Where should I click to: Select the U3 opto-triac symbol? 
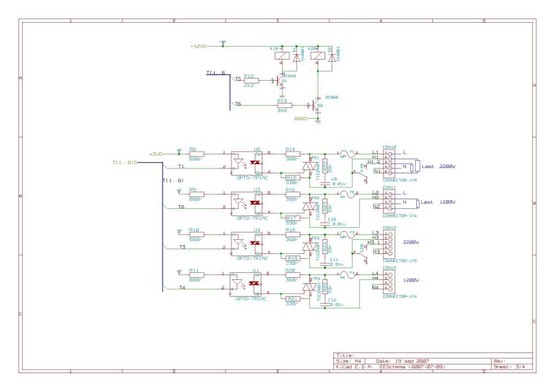[247, 204]
